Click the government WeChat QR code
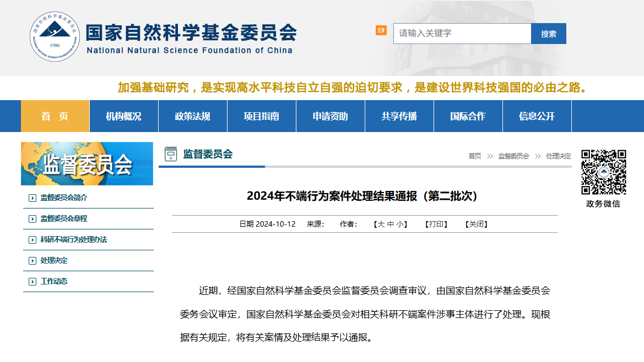644x362 pixels. 604,172
